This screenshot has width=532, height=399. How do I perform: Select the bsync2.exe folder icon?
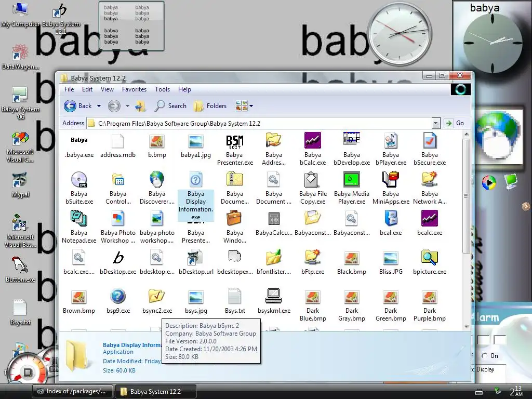[157, 297]
